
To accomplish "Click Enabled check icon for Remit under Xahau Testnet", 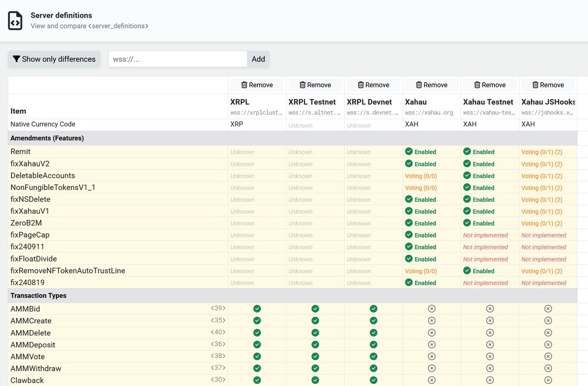I will pos(467,151).
